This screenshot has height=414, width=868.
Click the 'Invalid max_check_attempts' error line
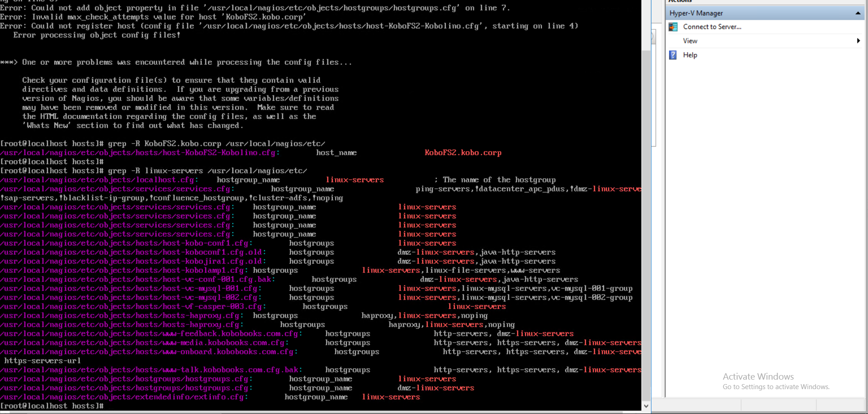[x=154, y=17]
